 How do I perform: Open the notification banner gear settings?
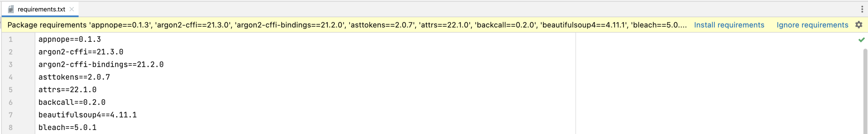[859, 25]
